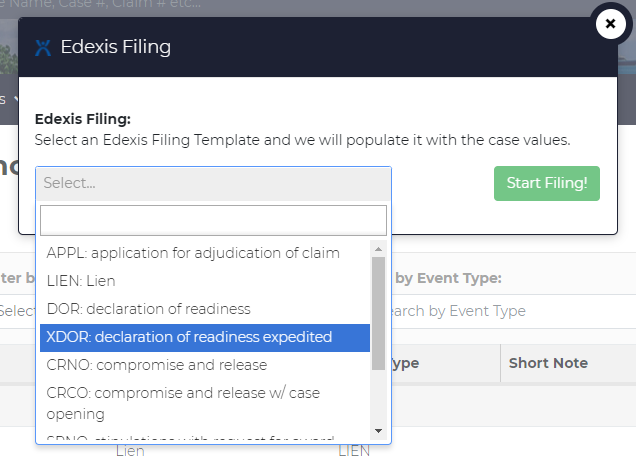Pick CRNO: compromise and release option
The height and width of the screenshot is (464, 636).
click(205, 365)
